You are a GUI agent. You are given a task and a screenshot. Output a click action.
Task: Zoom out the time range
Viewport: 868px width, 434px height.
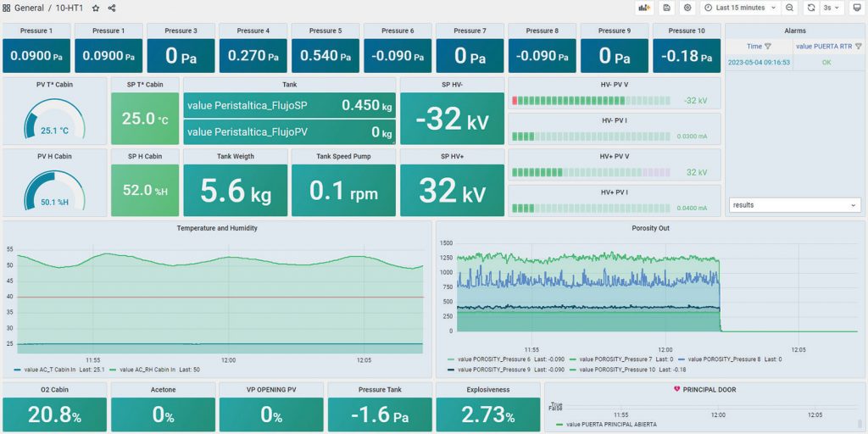789,8
